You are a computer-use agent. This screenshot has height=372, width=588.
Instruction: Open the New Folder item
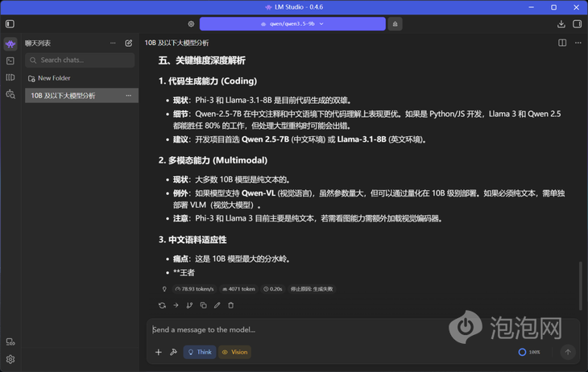tap(53, 78)
